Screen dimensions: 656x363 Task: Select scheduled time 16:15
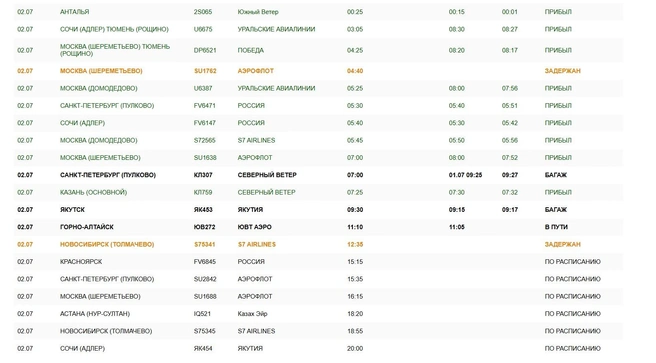pos(355,297)
